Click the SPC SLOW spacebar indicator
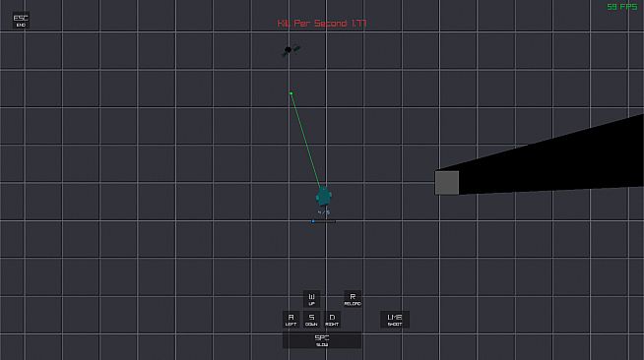The image size is (644, 360). pyautogui.click(x=322, y=340)
